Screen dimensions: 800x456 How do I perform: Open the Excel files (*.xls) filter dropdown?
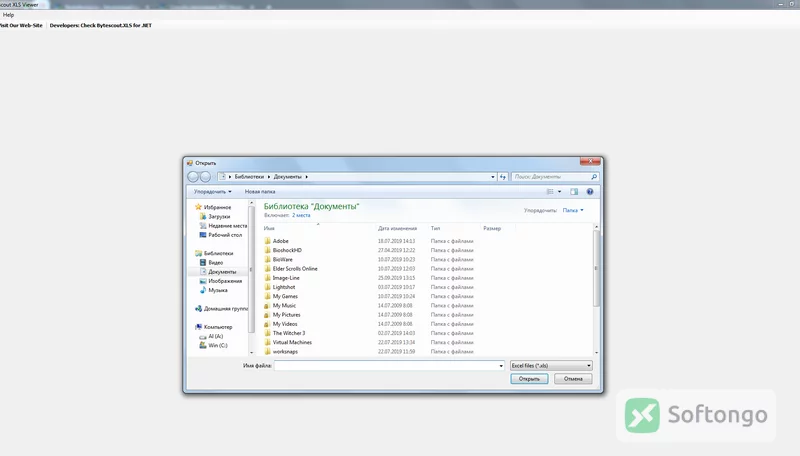click(x=551, y=366)
